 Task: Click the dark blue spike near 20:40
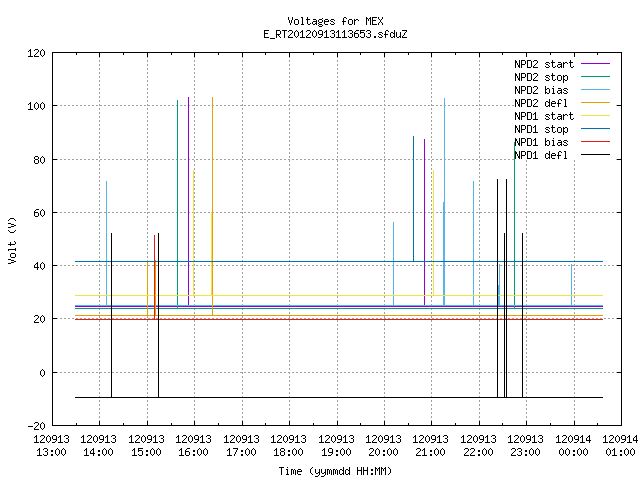coord(413,199)
